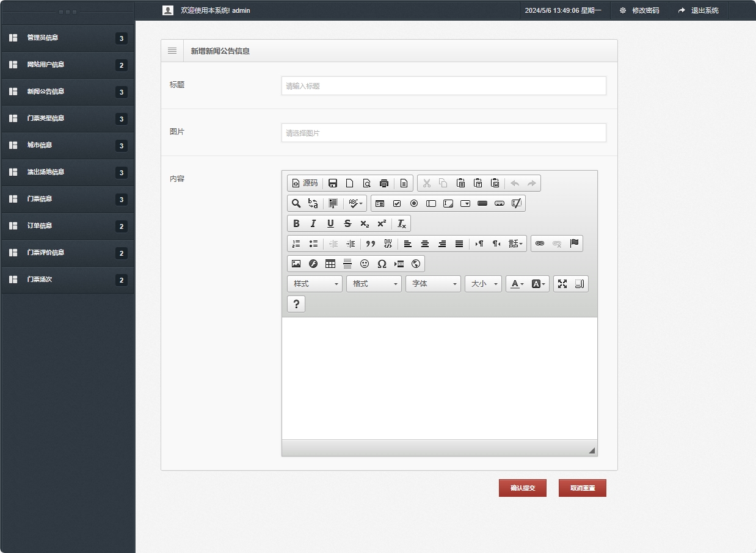Click the 标题 title input field
The image size is (756, 553).
coord(443,86)
